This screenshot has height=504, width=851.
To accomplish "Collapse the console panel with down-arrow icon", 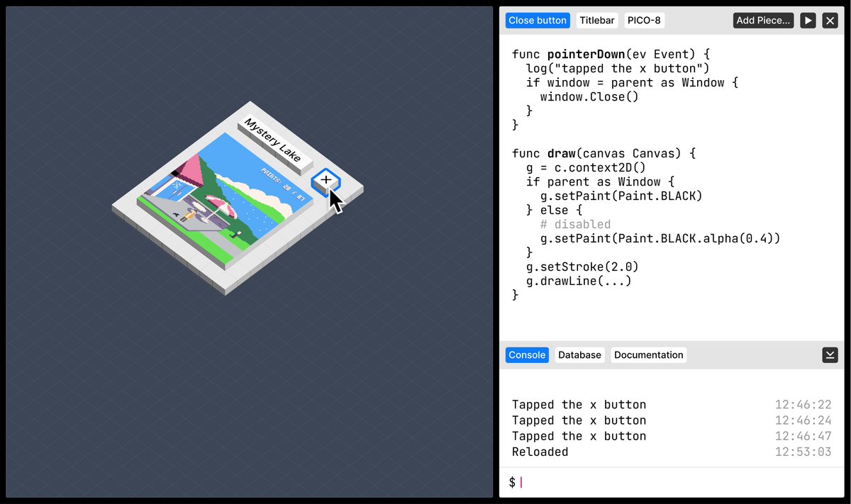I will tap(830, 355).
